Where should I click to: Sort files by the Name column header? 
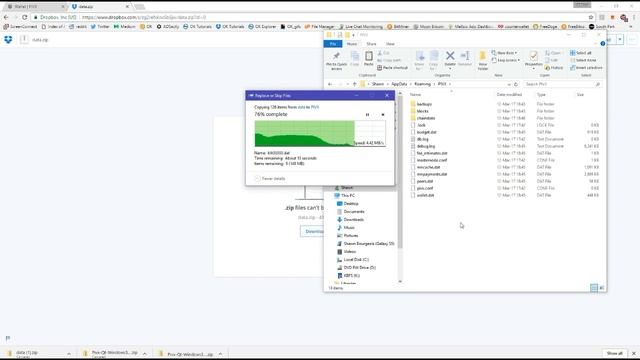[415, 95]
